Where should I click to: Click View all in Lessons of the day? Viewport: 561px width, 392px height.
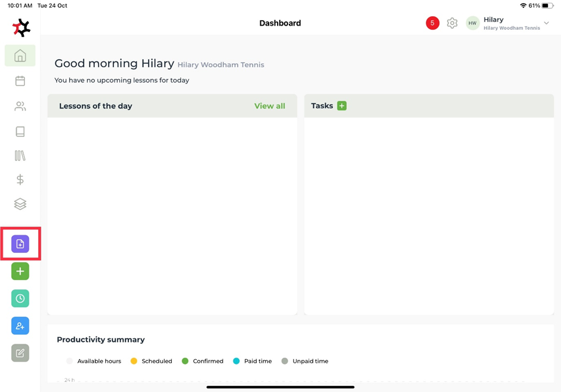[x=269, y=106]
